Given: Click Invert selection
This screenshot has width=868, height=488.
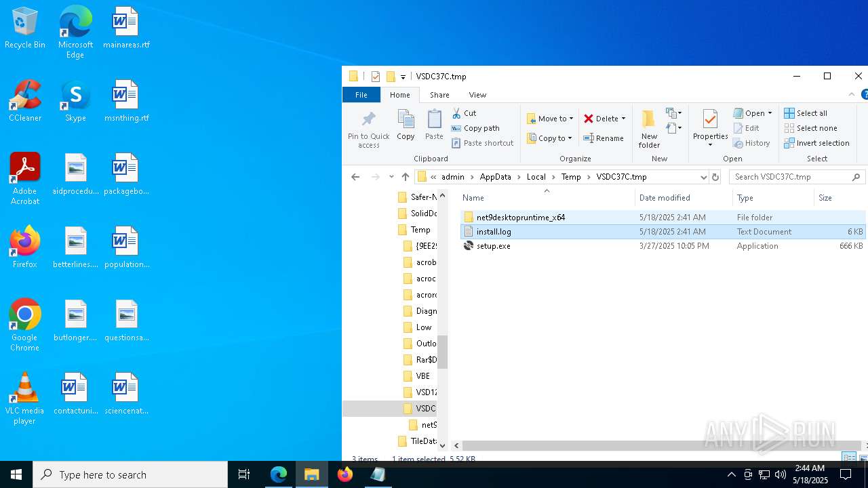Looking at the screenshot, I should (x=816, y=143).
